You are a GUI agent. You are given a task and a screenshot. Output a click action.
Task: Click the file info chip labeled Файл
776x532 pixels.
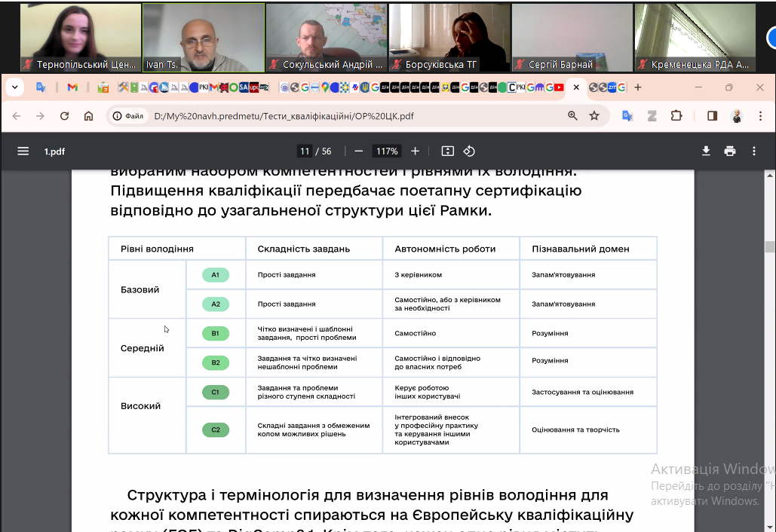click(x=128, y=116)
